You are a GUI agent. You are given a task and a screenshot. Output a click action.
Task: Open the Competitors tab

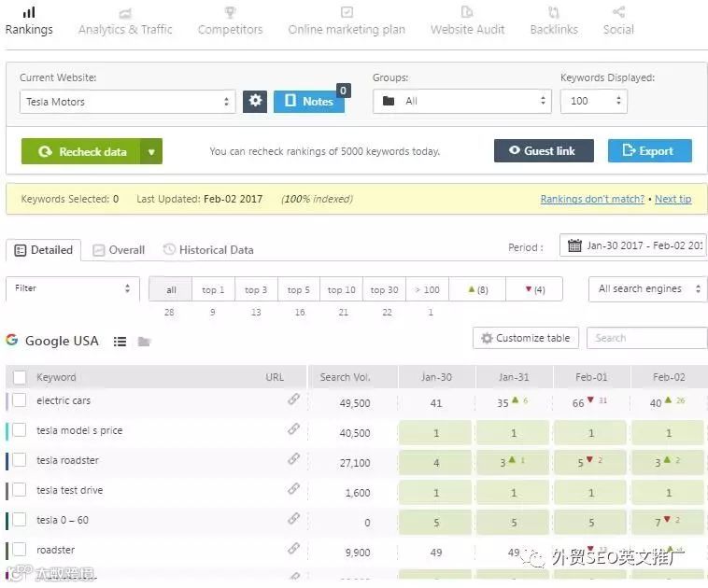[x=230, y=21]
